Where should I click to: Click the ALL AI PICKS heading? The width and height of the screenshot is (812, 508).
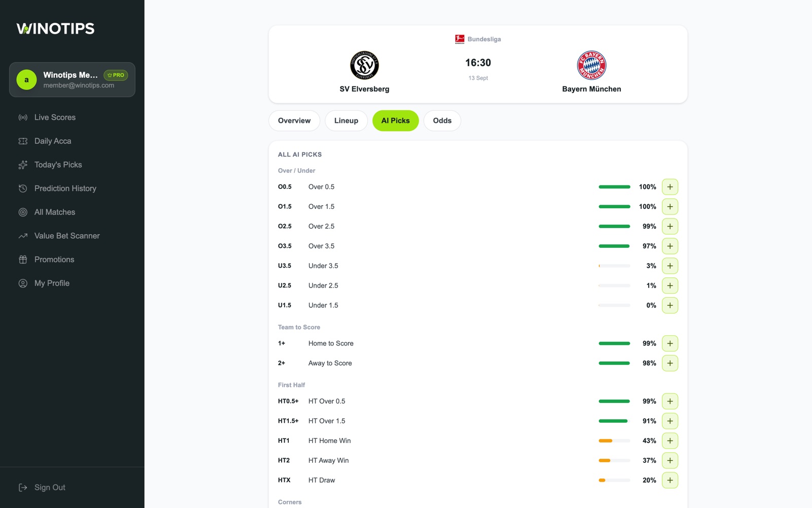(300, 154)
